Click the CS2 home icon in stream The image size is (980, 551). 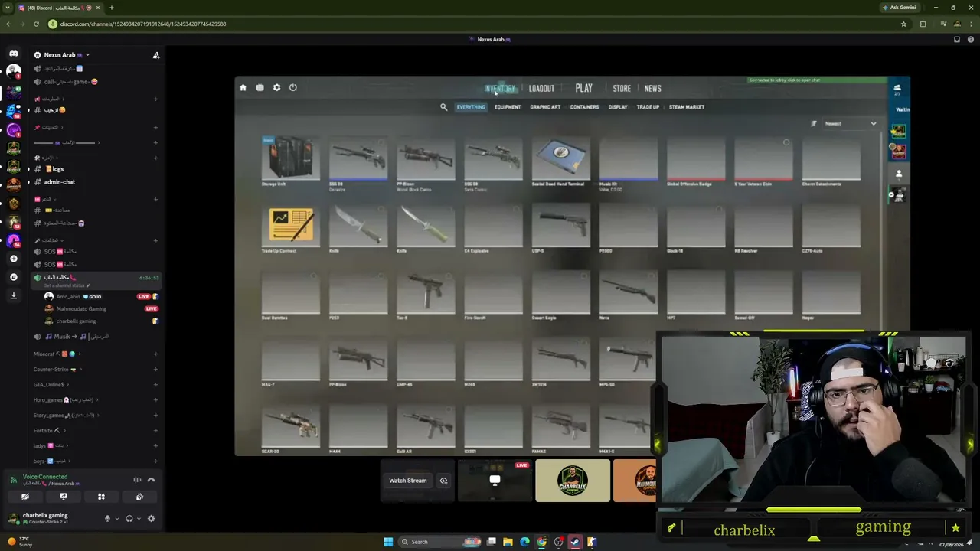243,88
